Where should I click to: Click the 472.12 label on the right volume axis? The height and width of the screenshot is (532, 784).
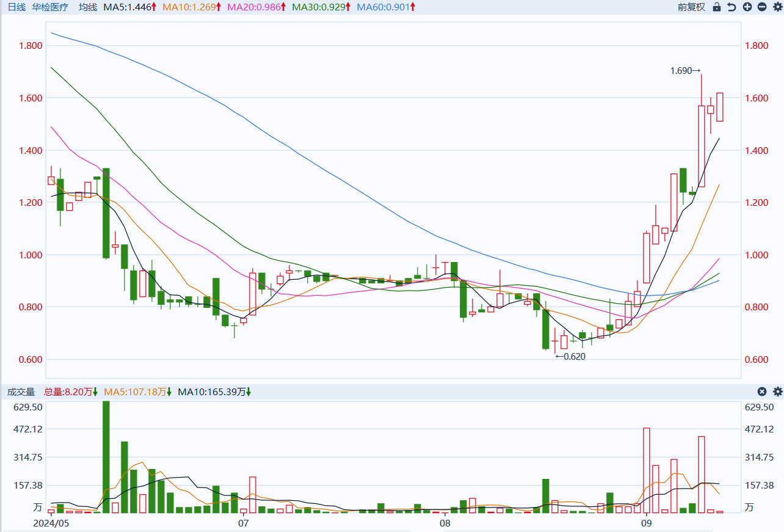pyautogui.click(x=760, y=429)
